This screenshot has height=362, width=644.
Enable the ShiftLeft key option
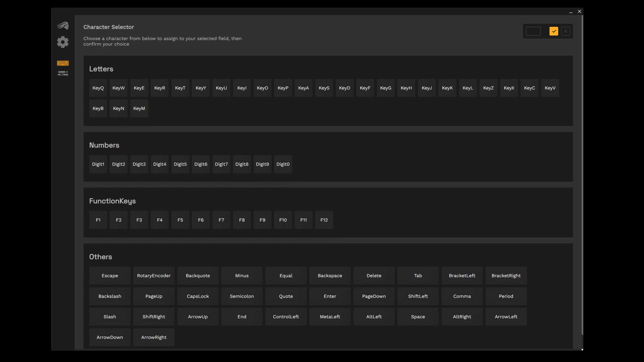pyautogui.click(x=418, y=296)
